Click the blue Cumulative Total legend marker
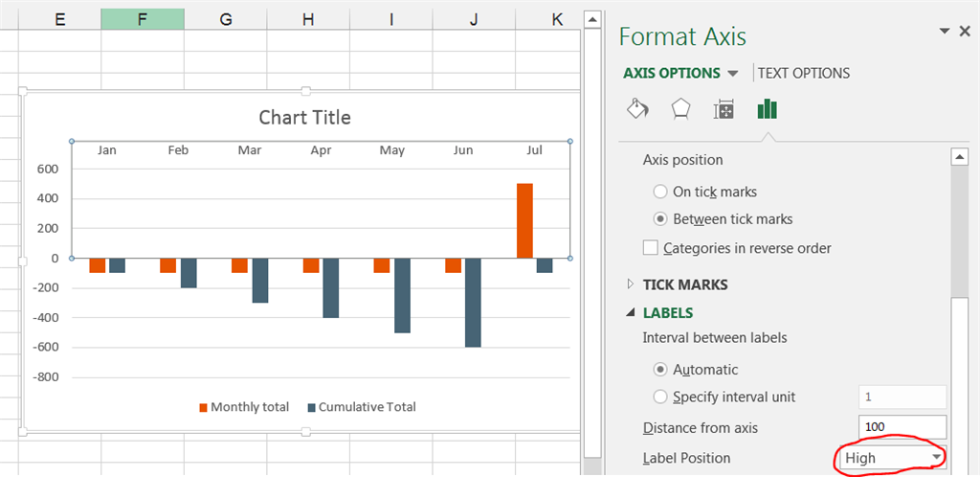The height and width of the screenshot is (477, 980). pyautogui.click(x=311, y=407)
